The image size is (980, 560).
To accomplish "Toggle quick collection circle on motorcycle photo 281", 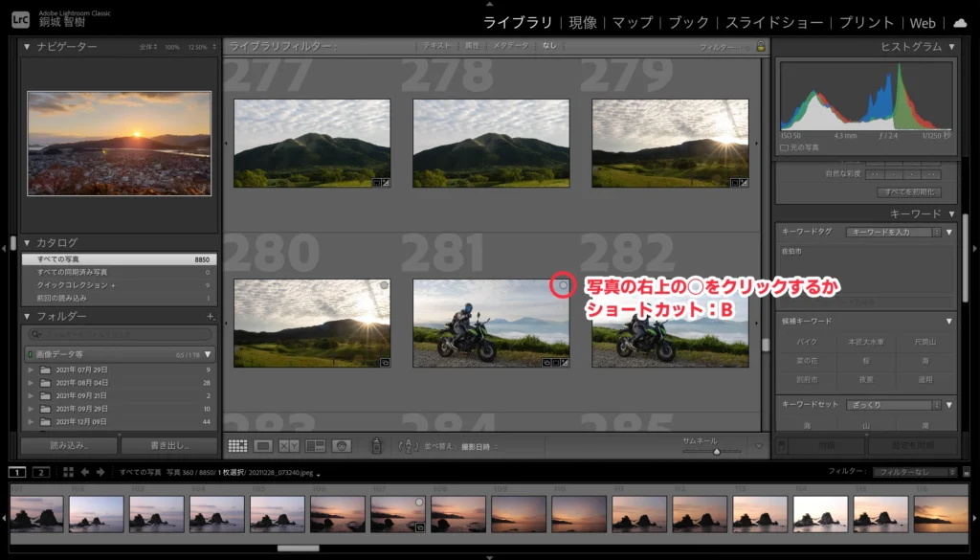I will [x=563, y=285].
